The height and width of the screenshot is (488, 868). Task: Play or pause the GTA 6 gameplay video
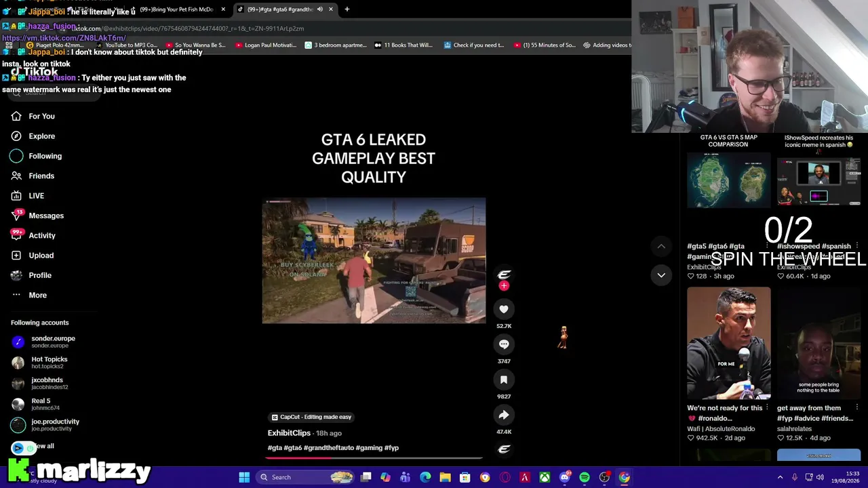coord(374,261)
